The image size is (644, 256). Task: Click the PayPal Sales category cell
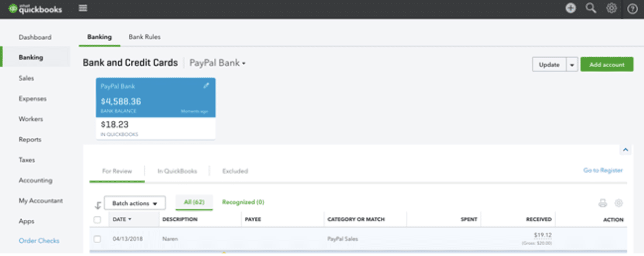[x=343, y=239]
